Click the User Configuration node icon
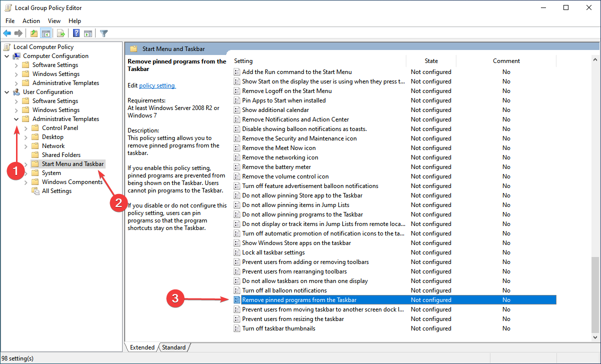This screenshot has height=364, width=601. (x=17, y=92)
